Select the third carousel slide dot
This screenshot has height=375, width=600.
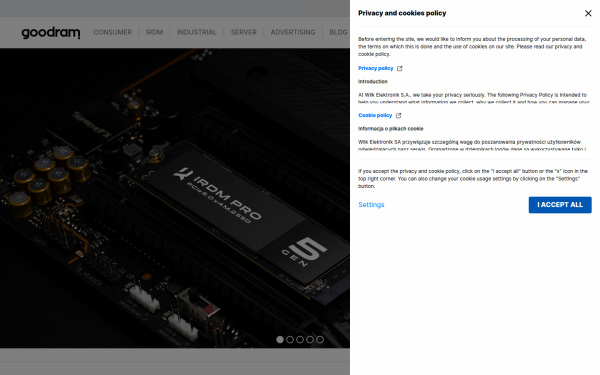pyautogui.click(x=300, y=339)
